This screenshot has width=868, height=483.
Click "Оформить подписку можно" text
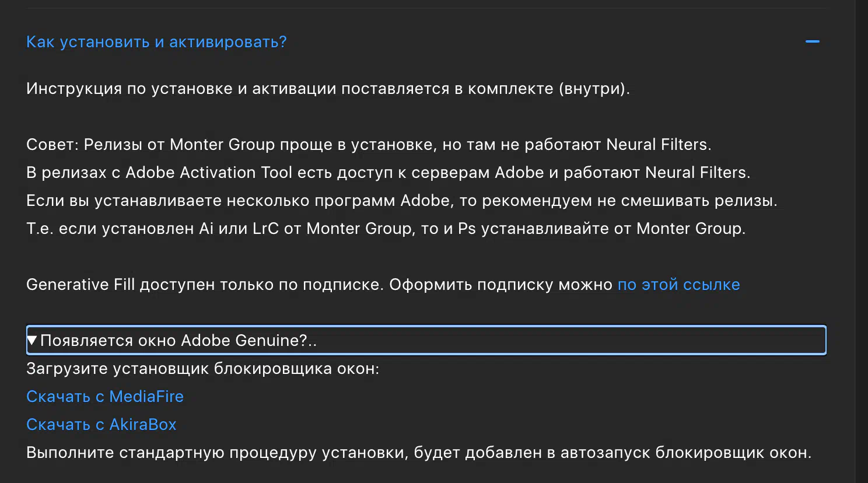point(501,285)
